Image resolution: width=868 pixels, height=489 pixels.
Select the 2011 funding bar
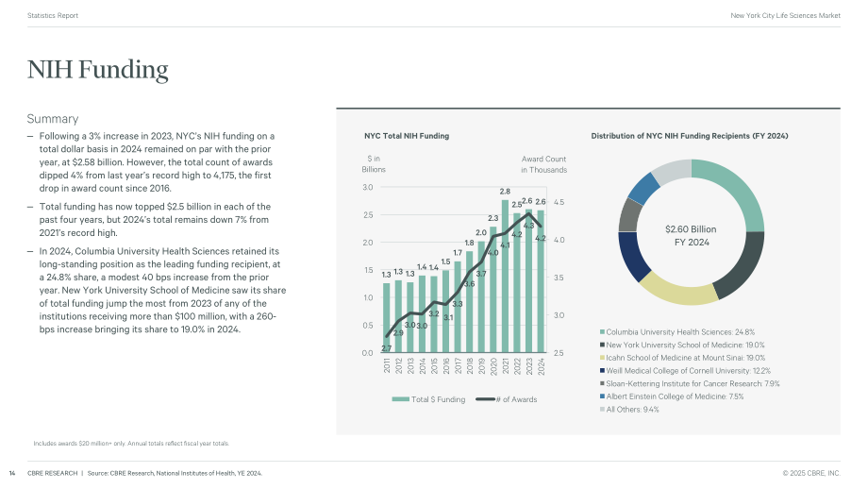point(387,318)
